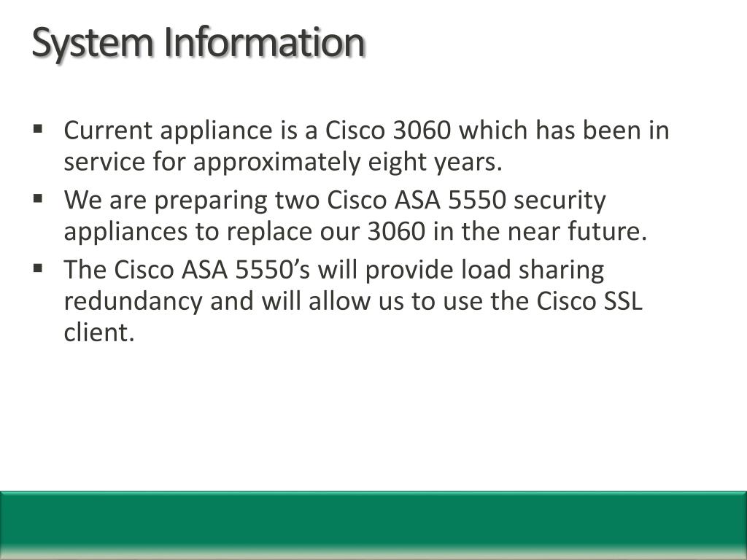Click '3060' in the first bullet line
The height and width of the screenshot is (560, 747).
coord(422,130)
